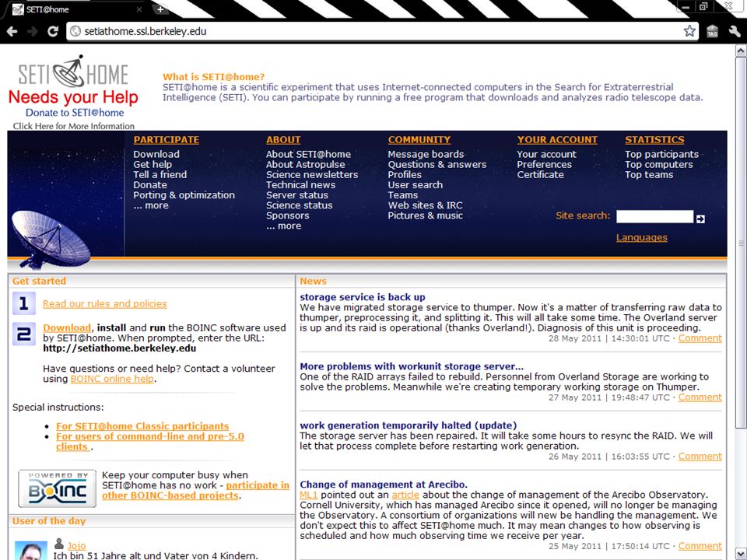Click Tell a friend

[x=160, y=175]
